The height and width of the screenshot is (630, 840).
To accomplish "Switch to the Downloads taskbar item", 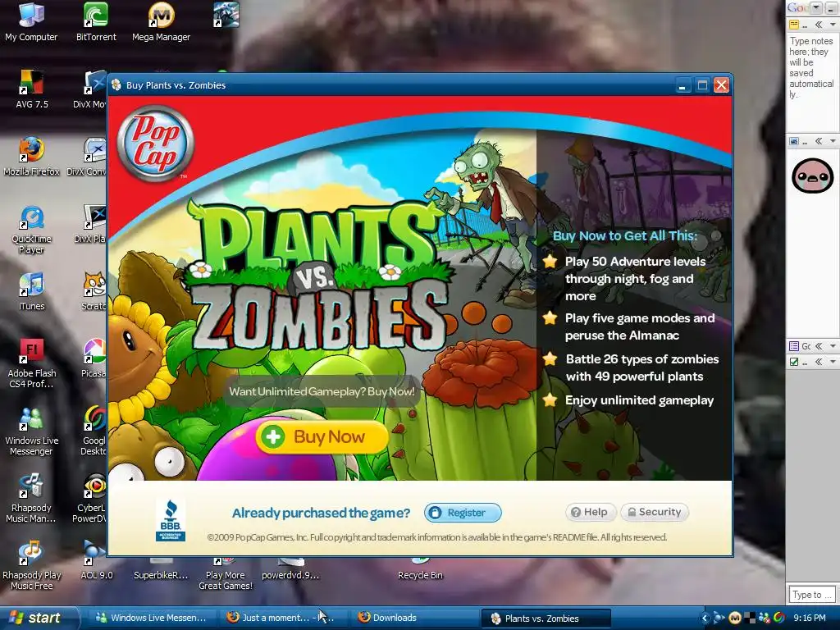I will (413, 618).
